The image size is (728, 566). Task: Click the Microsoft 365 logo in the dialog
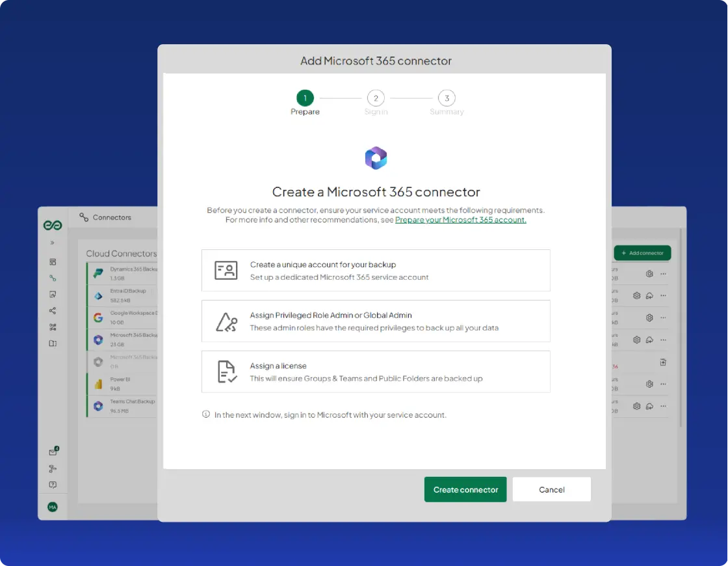point(376,158)
